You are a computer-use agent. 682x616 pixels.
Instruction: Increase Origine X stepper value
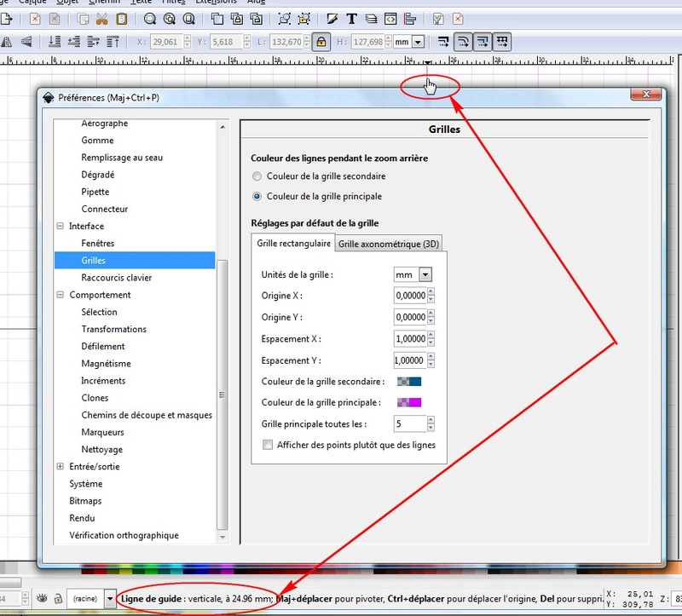tap(431, 291)
